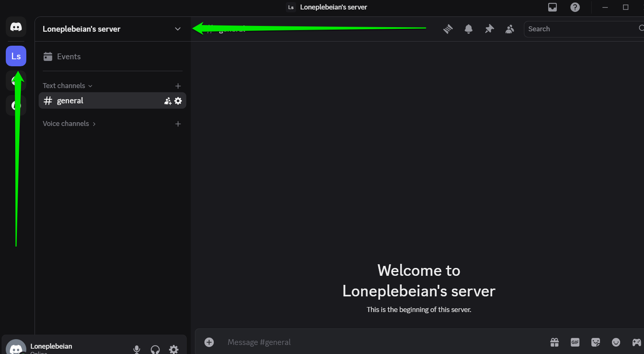Open the inbox icon in title bar
644x354 pixels.
click(x=552, y=7)
